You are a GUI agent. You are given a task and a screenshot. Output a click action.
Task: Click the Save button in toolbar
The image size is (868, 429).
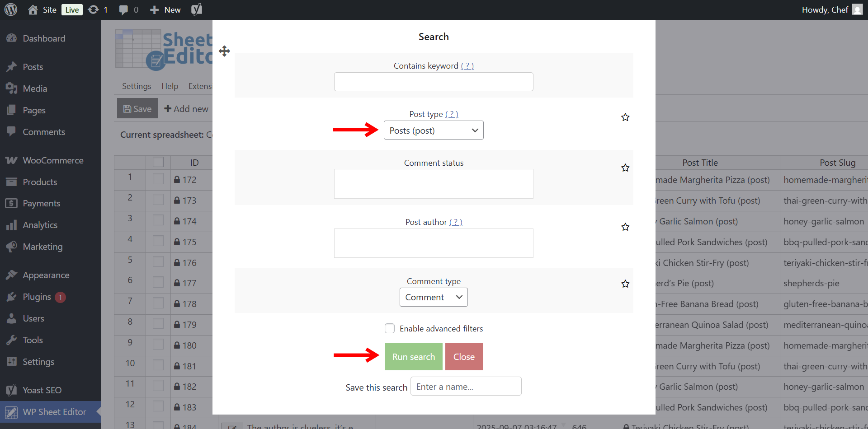click(137, 108)
